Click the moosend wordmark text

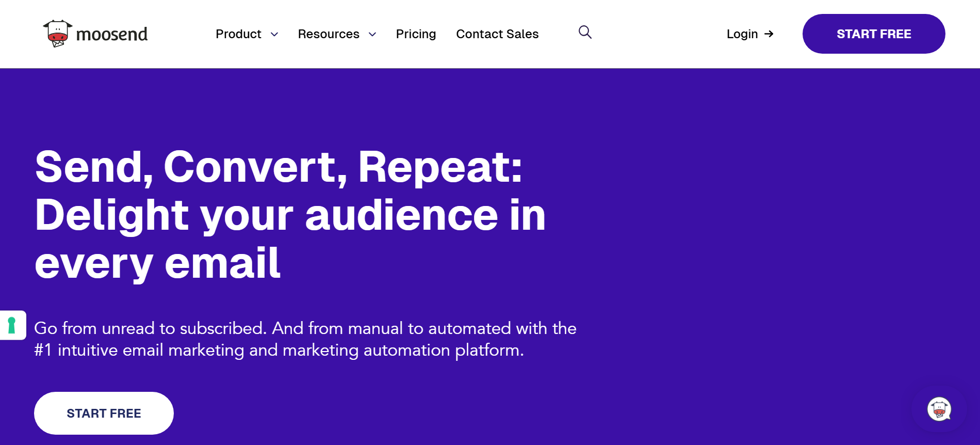(112, 35)
